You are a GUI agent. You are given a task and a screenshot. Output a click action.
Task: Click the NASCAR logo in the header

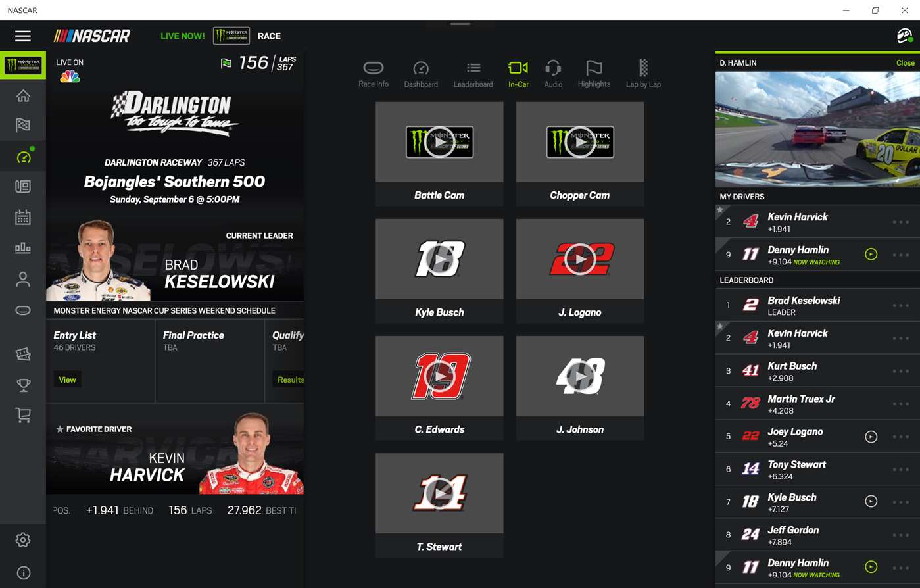click(92, 36)
